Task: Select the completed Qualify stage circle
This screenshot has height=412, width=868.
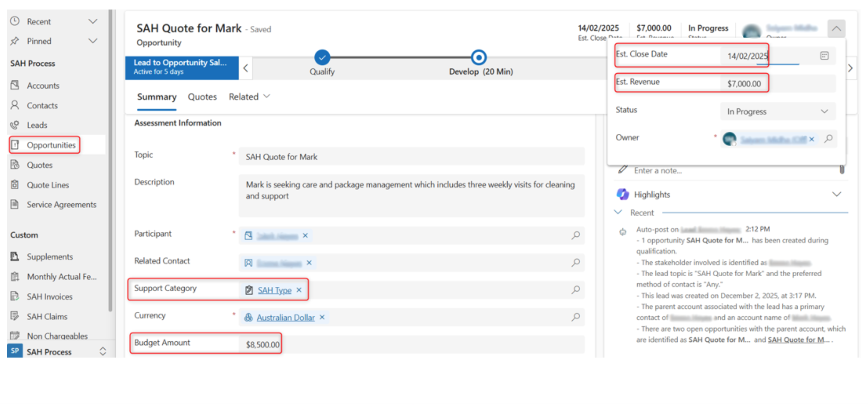Action: click(x=322, y=57)
